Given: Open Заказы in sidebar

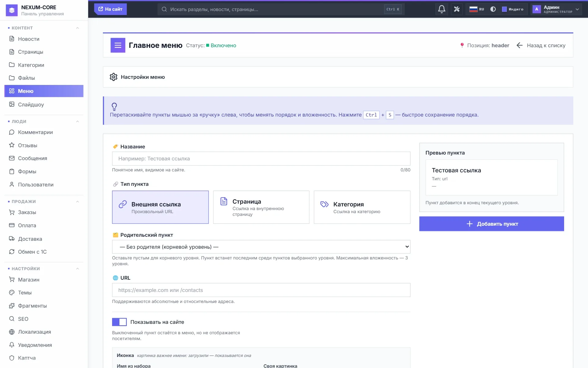Looking at the screenshot, I should [44, 212].
